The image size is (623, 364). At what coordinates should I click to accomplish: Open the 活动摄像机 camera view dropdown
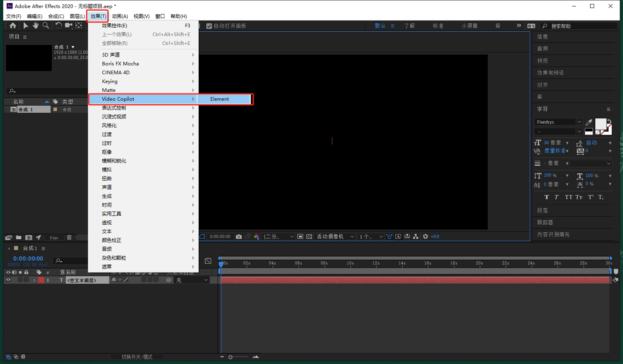click(335, 237)
